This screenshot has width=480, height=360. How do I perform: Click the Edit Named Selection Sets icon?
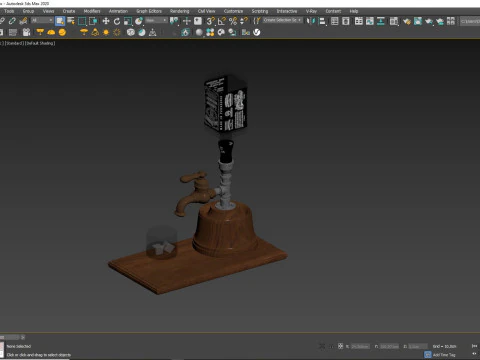pyautogui.click(x=257, y=21)
